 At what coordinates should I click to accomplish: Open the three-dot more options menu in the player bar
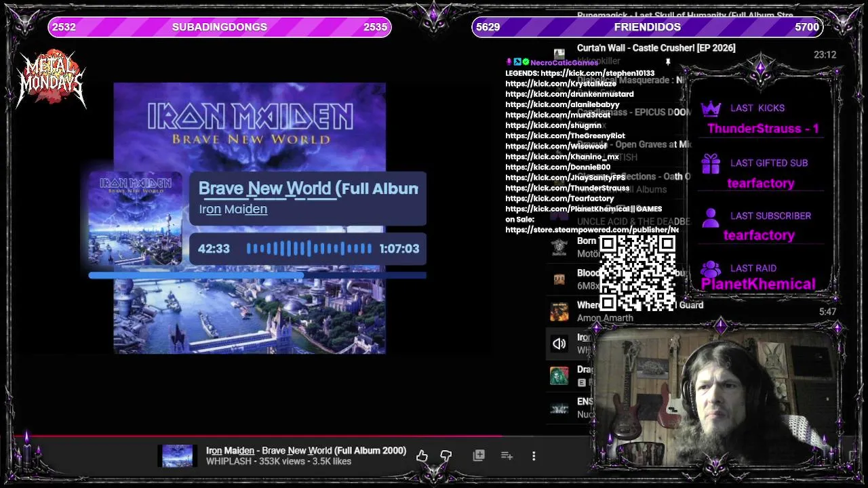[x=534, y=456]
